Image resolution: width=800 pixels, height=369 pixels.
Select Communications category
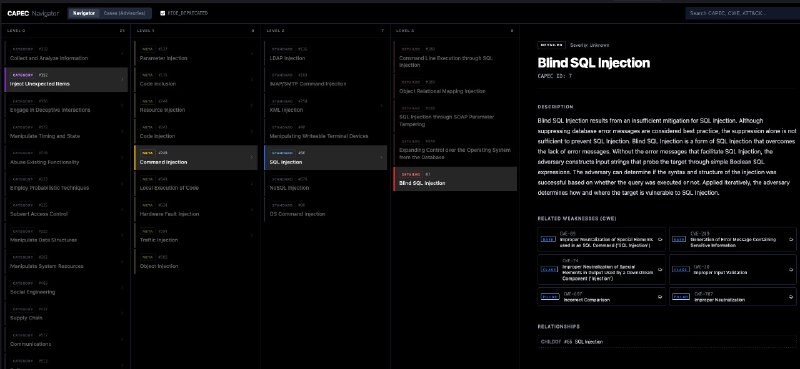[x=66, y=340]
